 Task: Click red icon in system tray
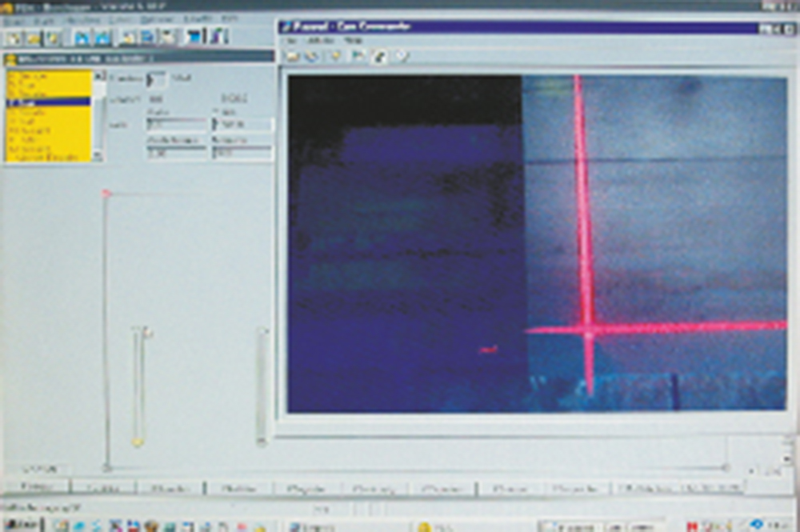[x=694, y=526]
